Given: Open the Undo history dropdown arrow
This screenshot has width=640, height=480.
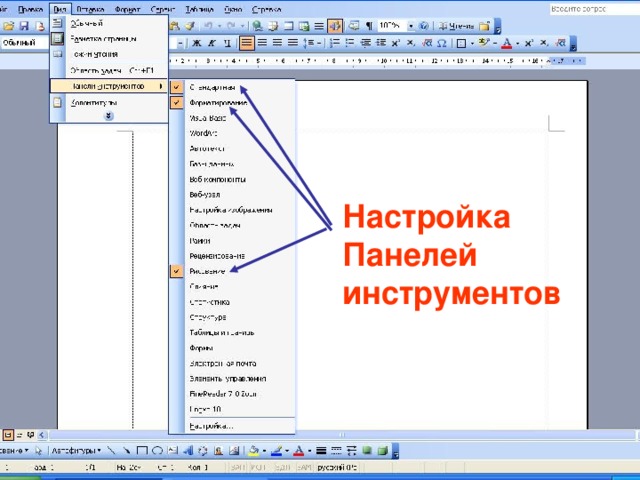Looking at the screenshot, I should [x=219, y=26].
